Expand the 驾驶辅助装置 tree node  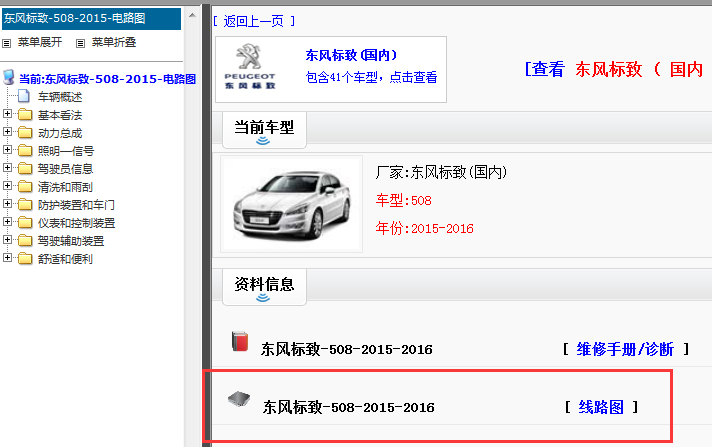(x=7, y=239)
